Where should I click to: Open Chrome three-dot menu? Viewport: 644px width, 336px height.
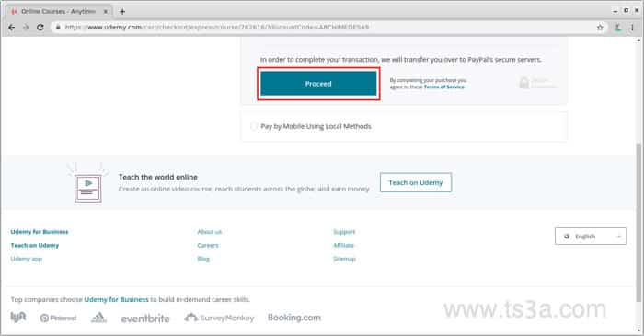point(632,28)
